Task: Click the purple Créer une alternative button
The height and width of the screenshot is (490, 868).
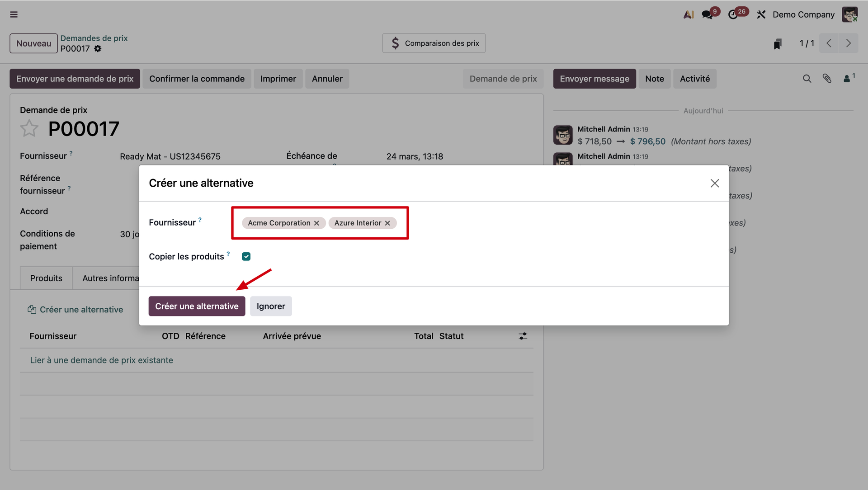Action: [x=197, y=306]
